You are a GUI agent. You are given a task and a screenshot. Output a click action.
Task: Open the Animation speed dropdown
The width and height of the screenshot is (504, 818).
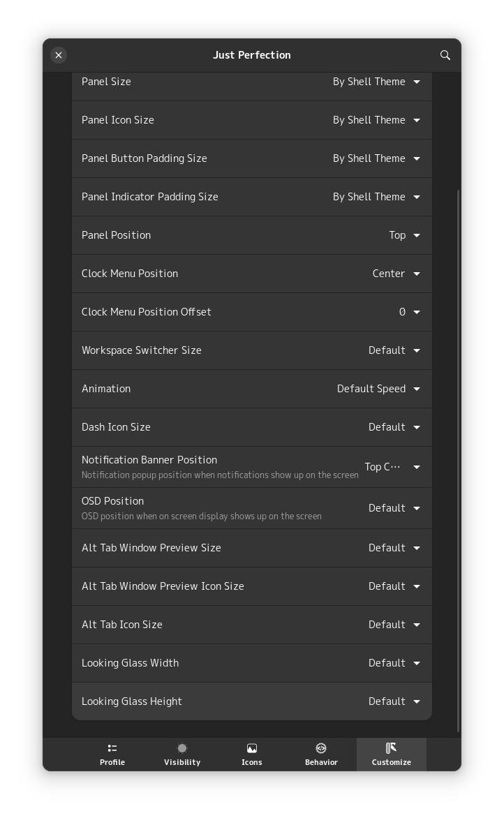(x=378, y=389)
